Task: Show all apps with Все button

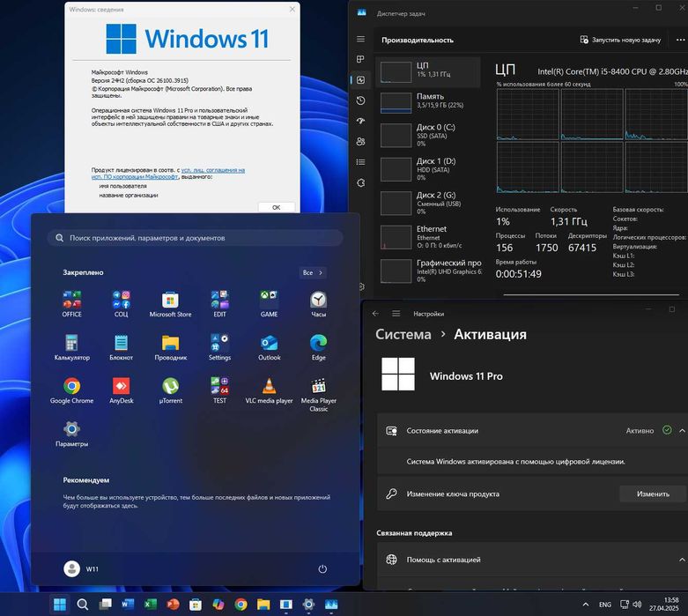Action: point(313,272)
